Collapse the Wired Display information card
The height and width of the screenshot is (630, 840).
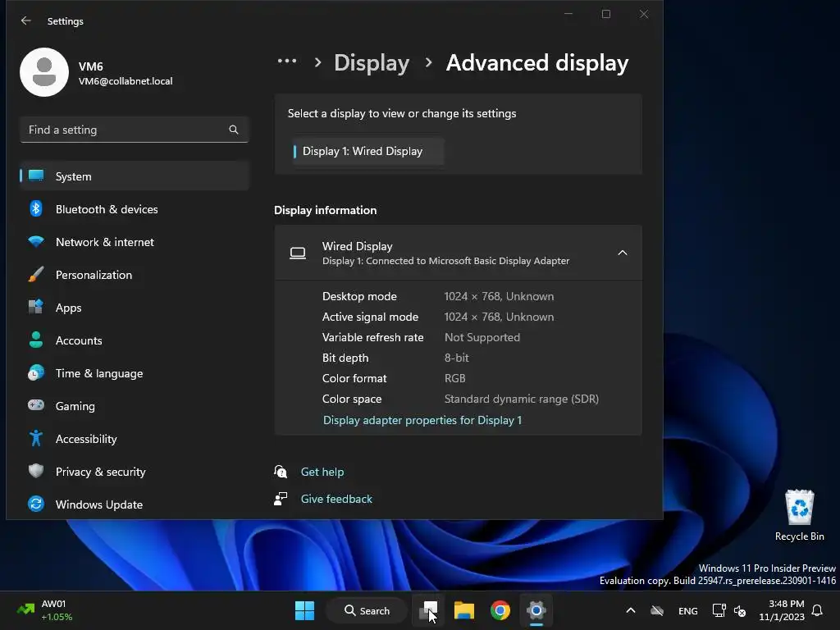pos(623,253)
